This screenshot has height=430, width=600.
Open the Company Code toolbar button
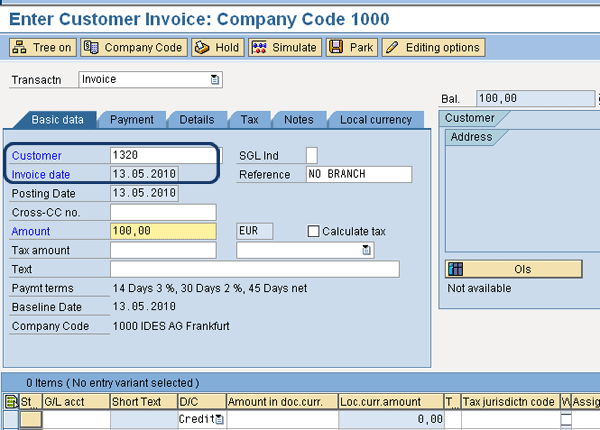click(x=133, y=47)
